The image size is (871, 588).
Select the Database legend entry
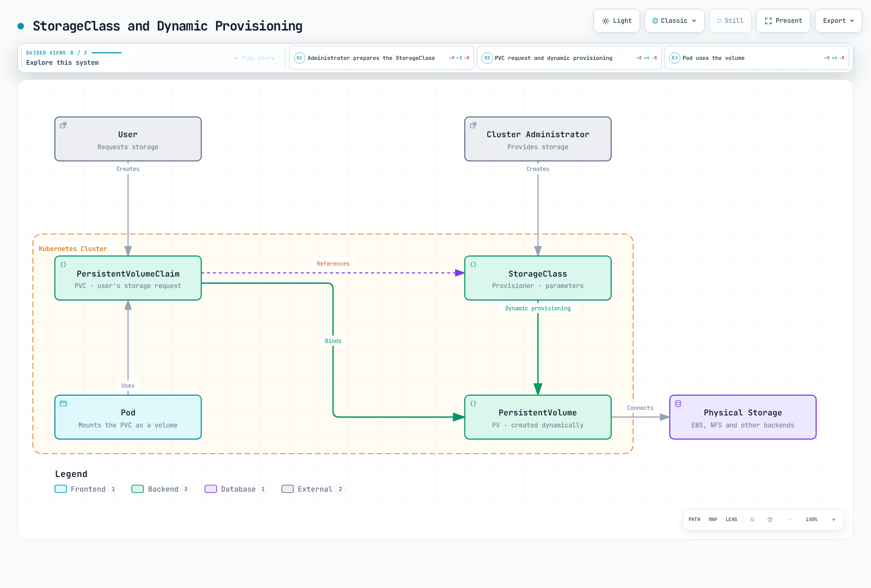[236, 489]
